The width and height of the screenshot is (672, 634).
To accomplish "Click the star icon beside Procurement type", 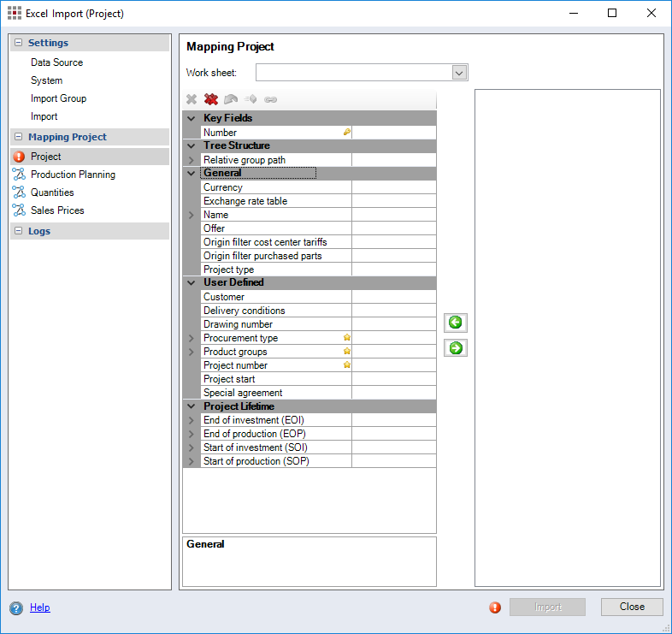I will click(346, 338).
